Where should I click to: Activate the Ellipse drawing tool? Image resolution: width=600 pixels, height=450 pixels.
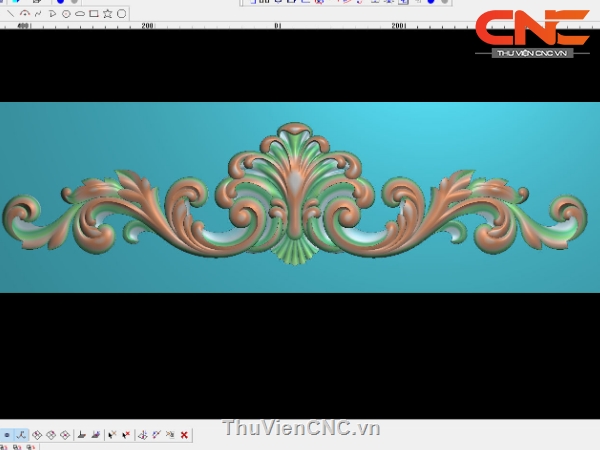point(80,14)
